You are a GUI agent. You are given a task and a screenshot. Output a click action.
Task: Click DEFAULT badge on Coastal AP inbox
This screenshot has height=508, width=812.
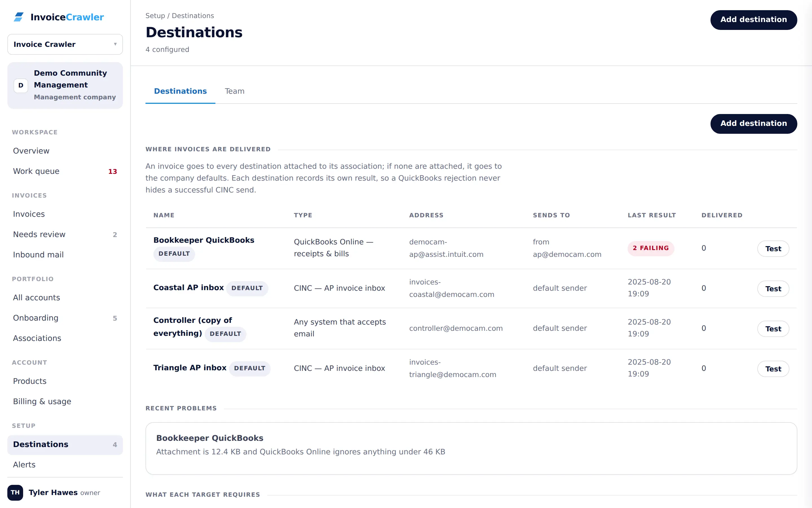pos(247,288)
